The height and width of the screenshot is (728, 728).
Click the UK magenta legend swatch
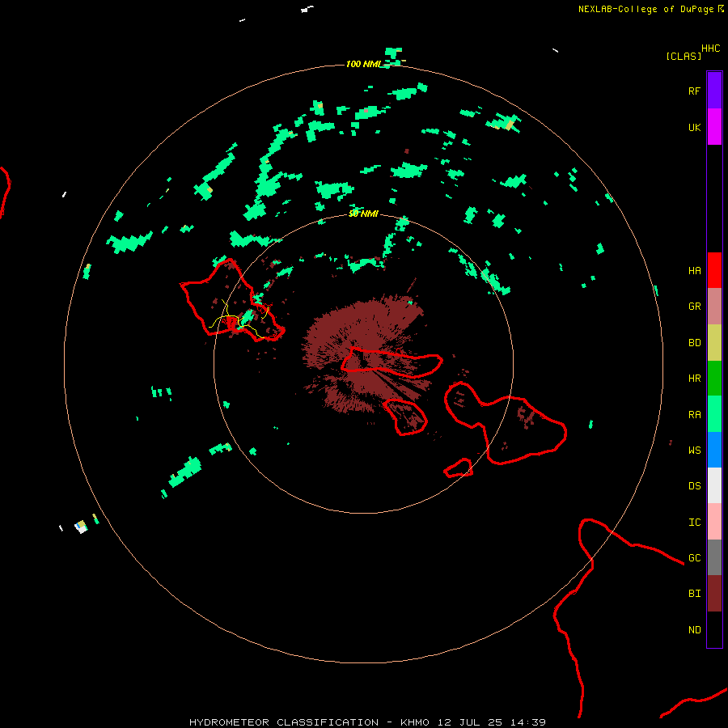point(714,127)
